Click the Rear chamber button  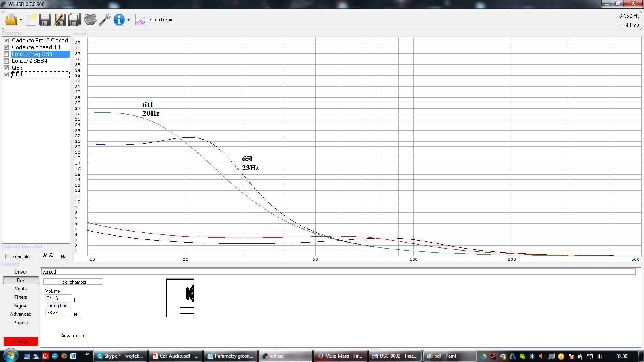(73, 282)
